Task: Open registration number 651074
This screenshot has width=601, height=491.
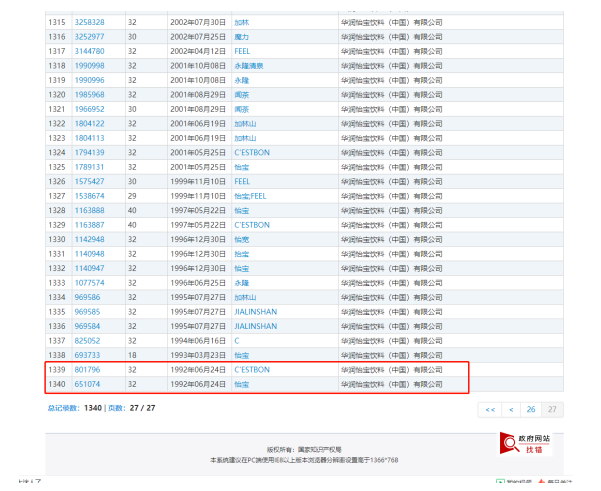Action: (89, 384)
